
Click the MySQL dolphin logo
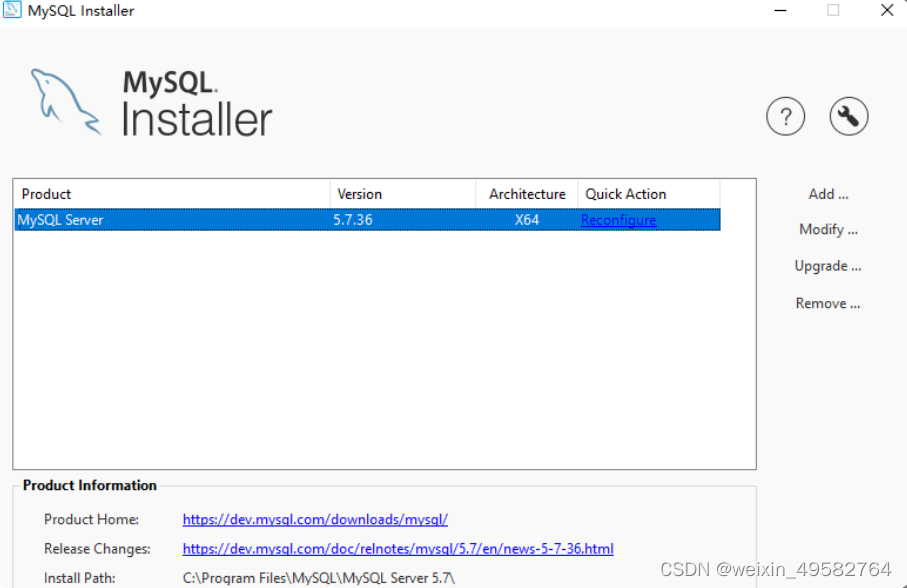click(62, 100)
